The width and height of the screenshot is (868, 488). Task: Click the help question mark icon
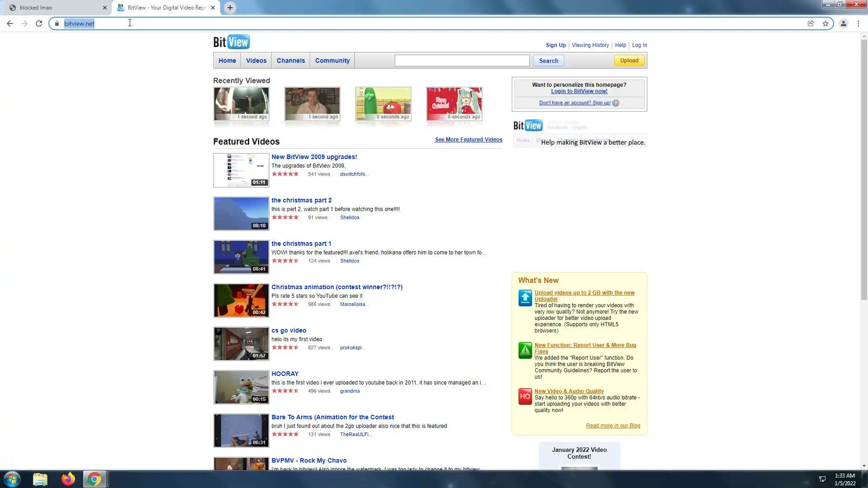(x=616, y=103)
